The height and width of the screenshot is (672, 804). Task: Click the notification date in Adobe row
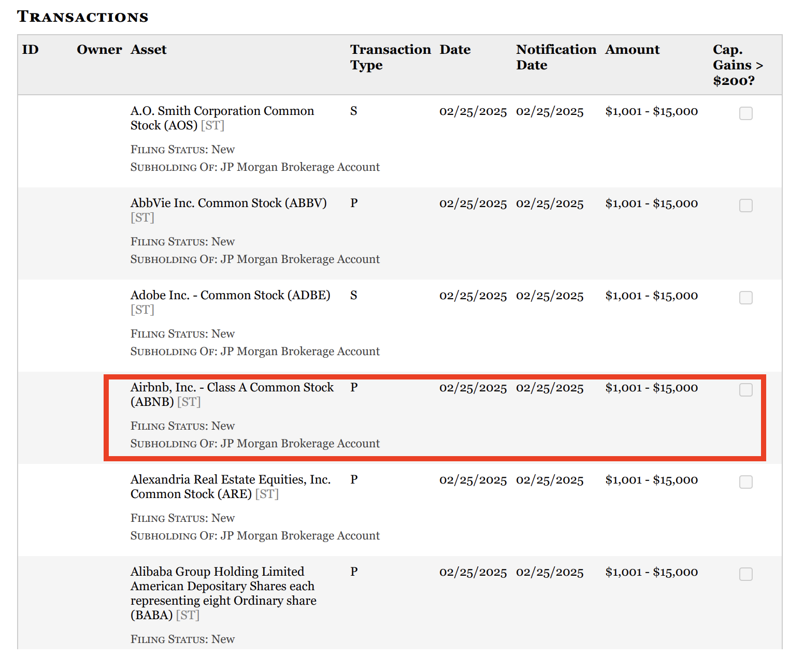pos(550,296)
